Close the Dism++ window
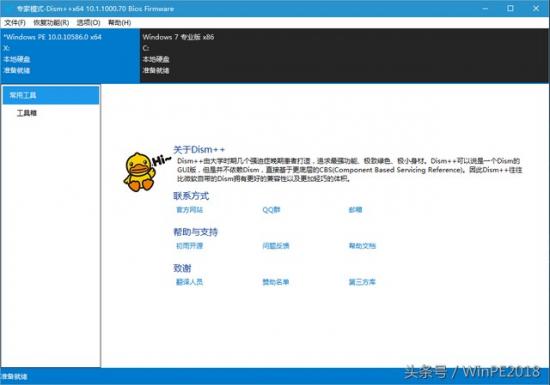Viewport: 550px width, 385px height. click(x=536, y=8)
